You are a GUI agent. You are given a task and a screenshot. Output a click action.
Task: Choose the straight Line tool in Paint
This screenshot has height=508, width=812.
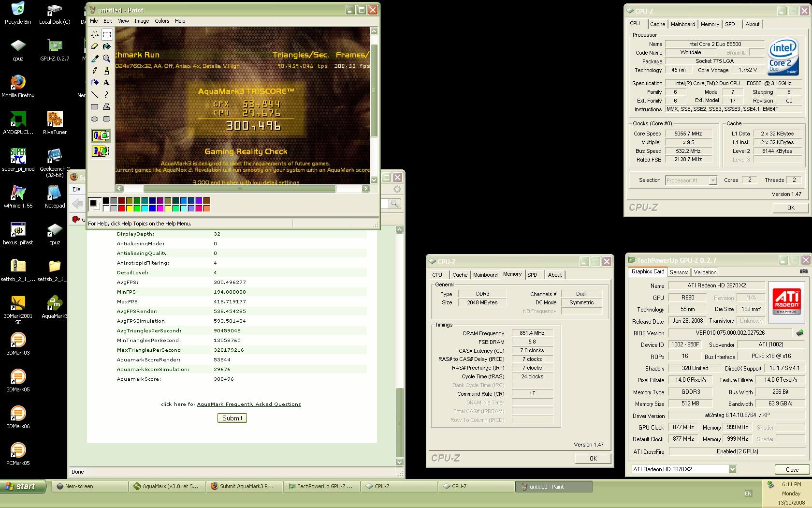click(x=95, y=95)
